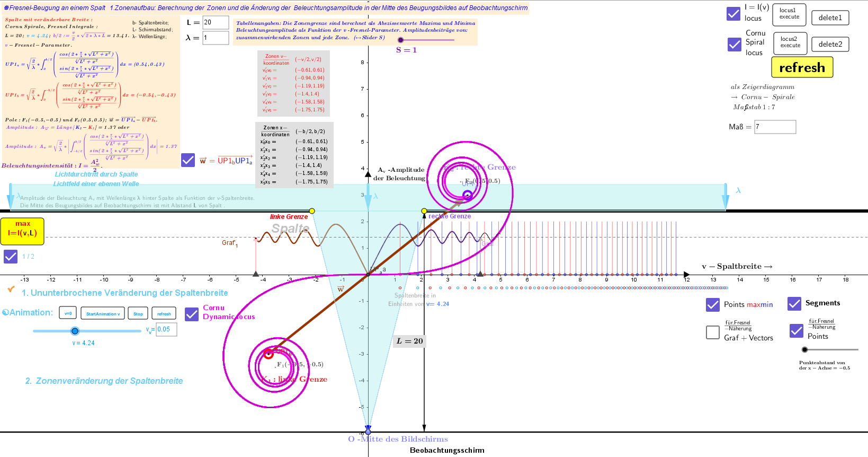Click the 'locus1 execute' button
Image resolution: width=868 pixels, height=457 pixels.
point(790,15)
